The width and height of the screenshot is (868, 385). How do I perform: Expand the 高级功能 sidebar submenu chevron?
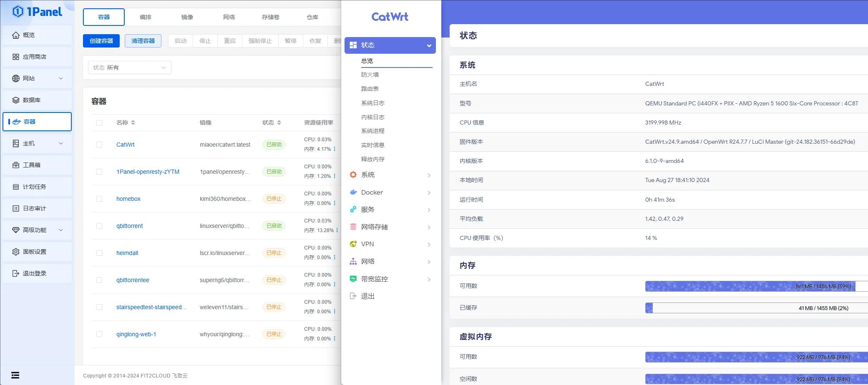pyautogui.click(x=61, y=230)
